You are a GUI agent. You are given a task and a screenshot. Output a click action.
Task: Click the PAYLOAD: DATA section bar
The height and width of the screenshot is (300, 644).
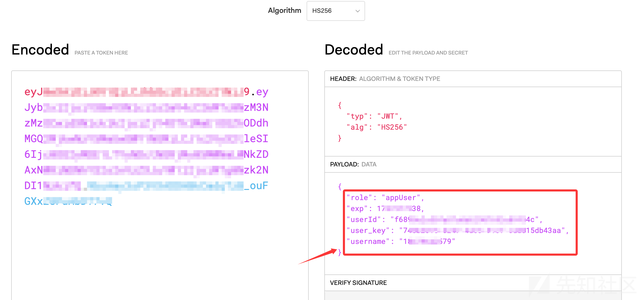pyautogui.click(x=353, y=164)
